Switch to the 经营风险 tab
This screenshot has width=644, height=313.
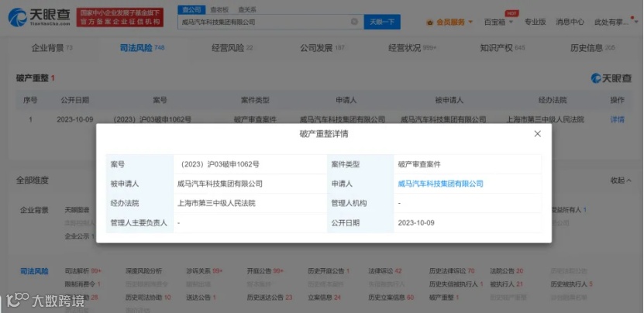tap(232, 48)
